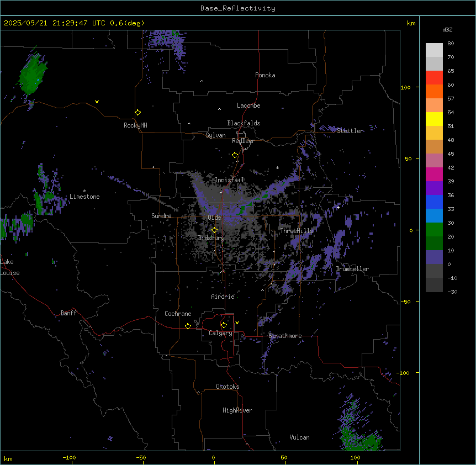Click the Base_Reflectivity title bar
The image size is (476, 465).
[x=237, y=8]
